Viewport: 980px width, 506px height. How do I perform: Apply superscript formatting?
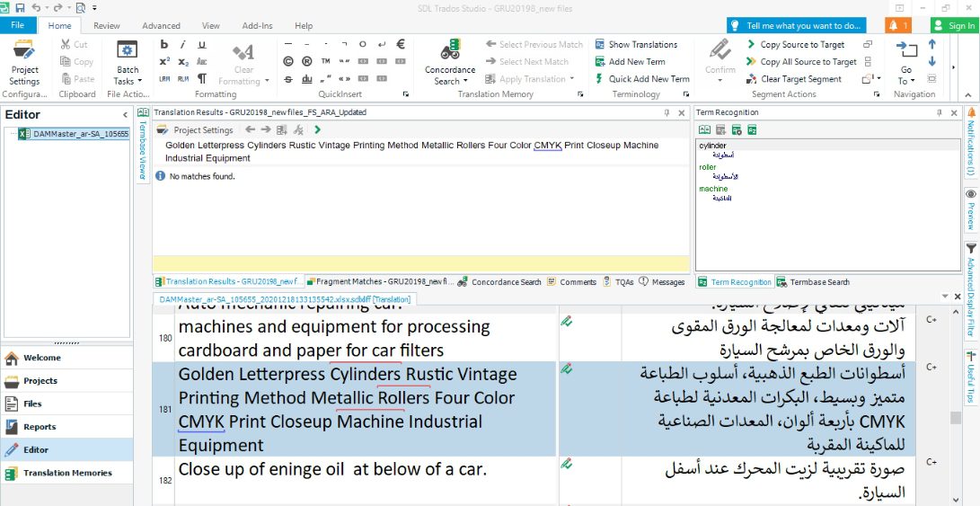(164, 61)
